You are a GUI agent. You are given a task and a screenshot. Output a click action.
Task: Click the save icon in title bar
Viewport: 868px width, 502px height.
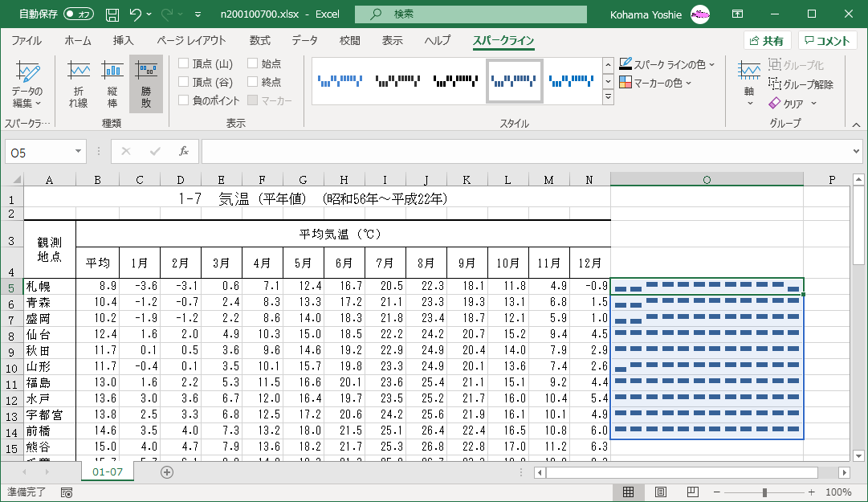112,14
